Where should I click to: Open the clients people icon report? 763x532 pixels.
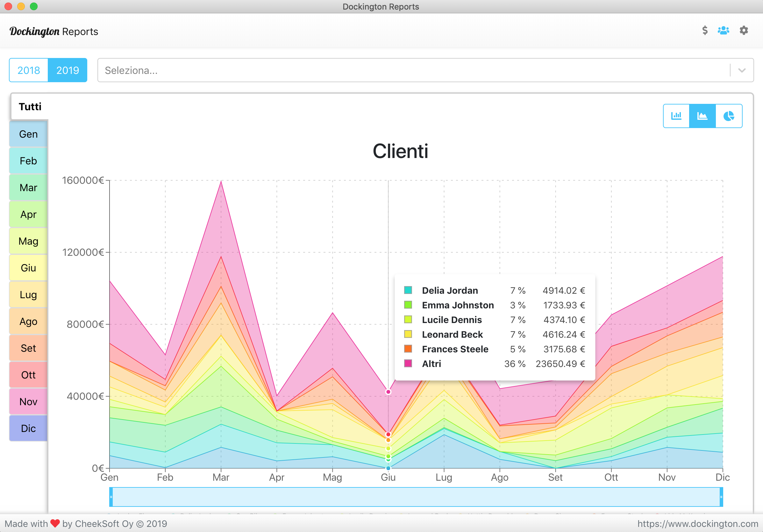pyautogui.click(x=724, y=31)
